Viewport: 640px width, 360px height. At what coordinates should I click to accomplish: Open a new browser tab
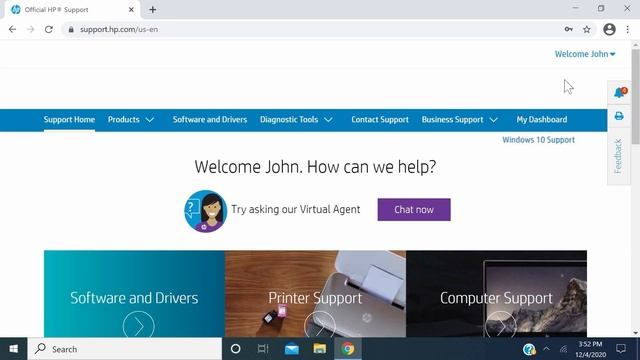(153, 9)
